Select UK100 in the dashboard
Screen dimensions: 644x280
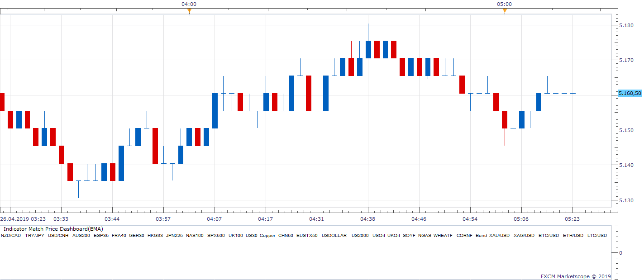point(236,236)
